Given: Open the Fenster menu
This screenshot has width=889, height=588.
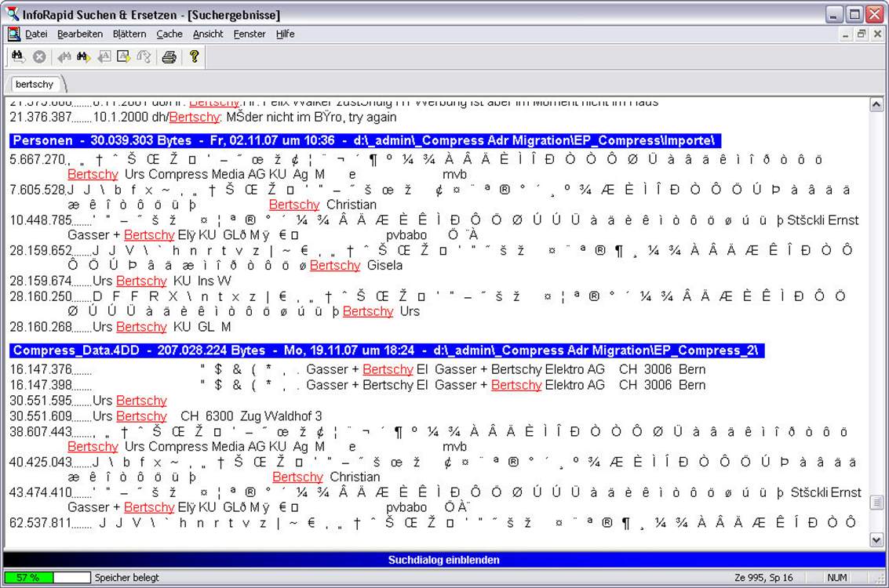Looking at the screenshot, I should point(250,34).
